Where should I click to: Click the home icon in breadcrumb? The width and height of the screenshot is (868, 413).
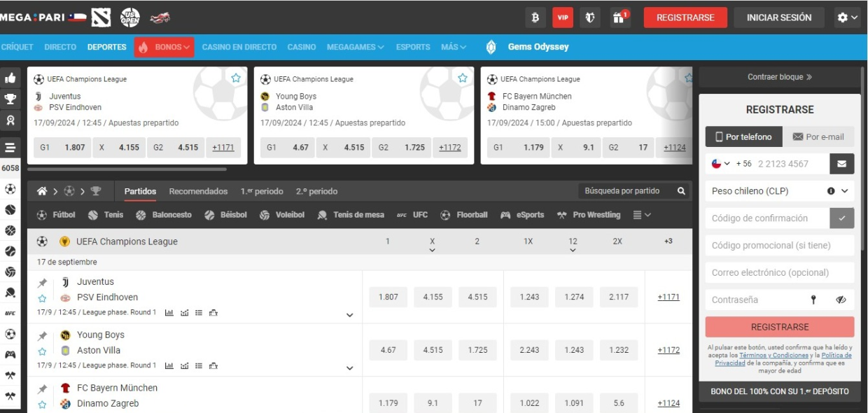pos(42,191)
